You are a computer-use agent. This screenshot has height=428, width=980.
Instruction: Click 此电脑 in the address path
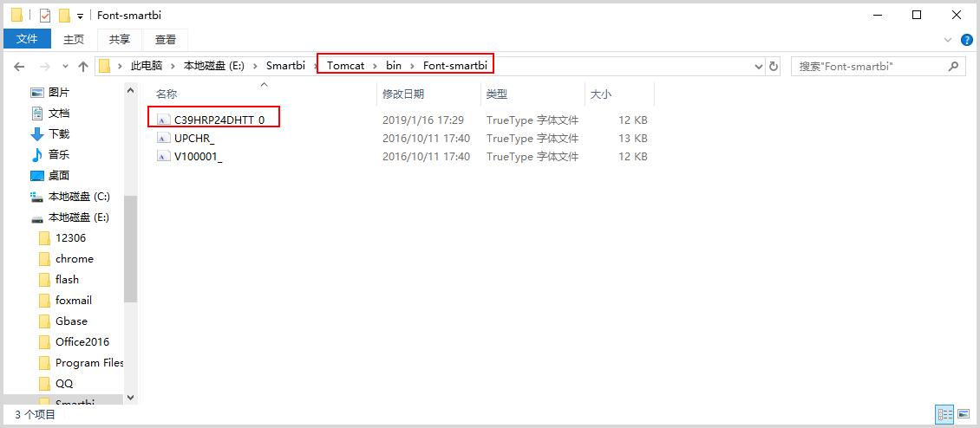pyautogui.click(x=147, y=66)
